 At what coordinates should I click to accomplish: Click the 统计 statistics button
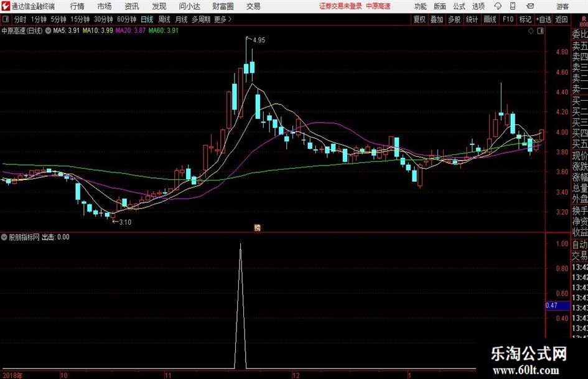click(472, 19)
